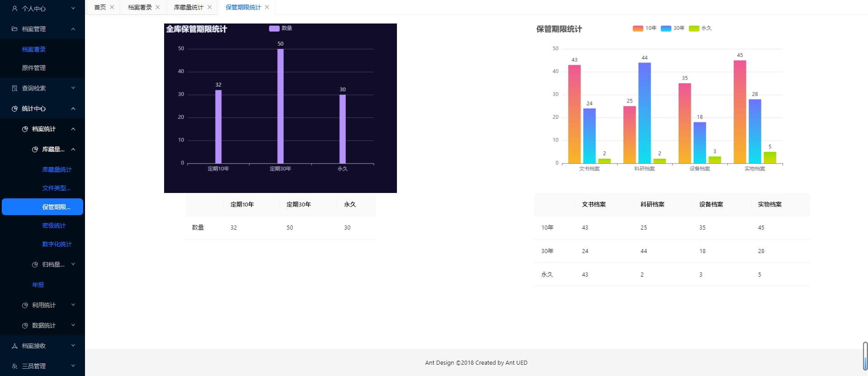Close the 档案著录 tab
Image resolution: width=868 pixels, height=376 pixels.
pyautogui.click(x=158, y=7)
